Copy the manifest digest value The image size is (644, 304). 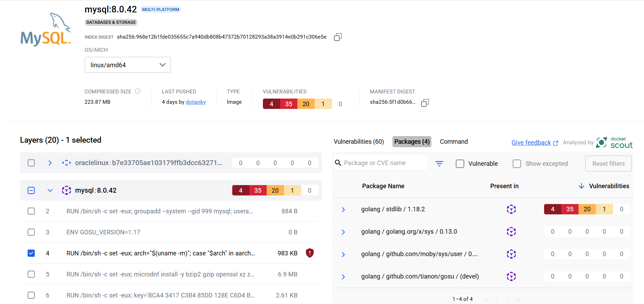pyautogui.click(x=425, y=103)
